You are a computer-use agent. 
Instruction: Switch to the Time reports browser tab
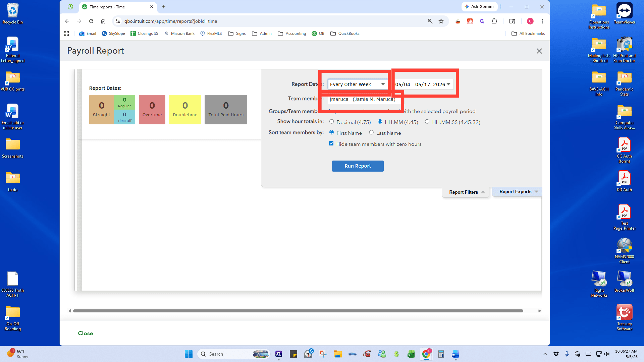tap(117, 7)
